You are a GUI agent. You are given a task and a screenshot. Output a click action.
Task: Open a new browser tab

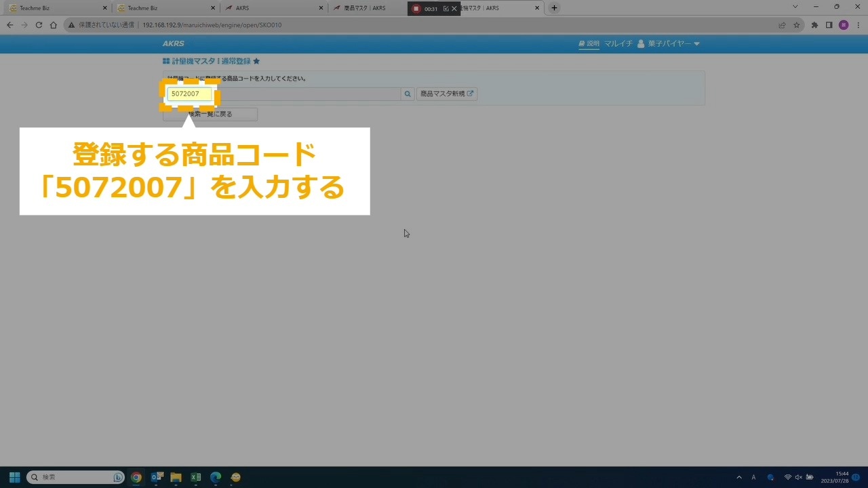pyautogui.click(x=554, y=8)
